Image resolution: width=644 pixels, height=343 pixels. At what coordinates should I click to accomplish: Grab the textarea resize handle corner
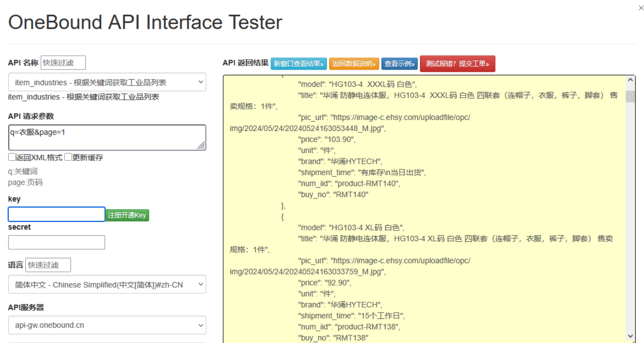click(201, 146)
